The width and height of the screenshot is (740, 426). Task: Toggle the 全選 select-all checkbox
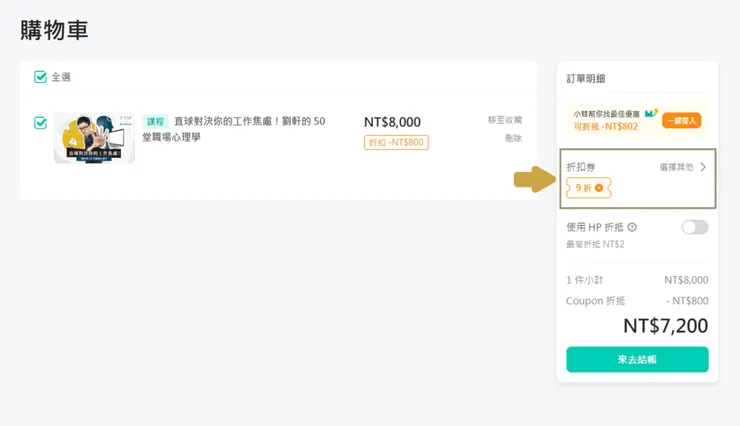tap(40, 76)
